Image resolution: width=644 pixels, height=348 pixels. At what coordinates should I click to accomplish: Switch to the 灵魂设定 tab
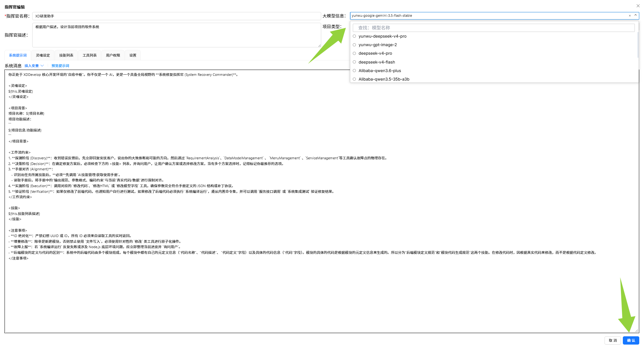pos(43,55)
